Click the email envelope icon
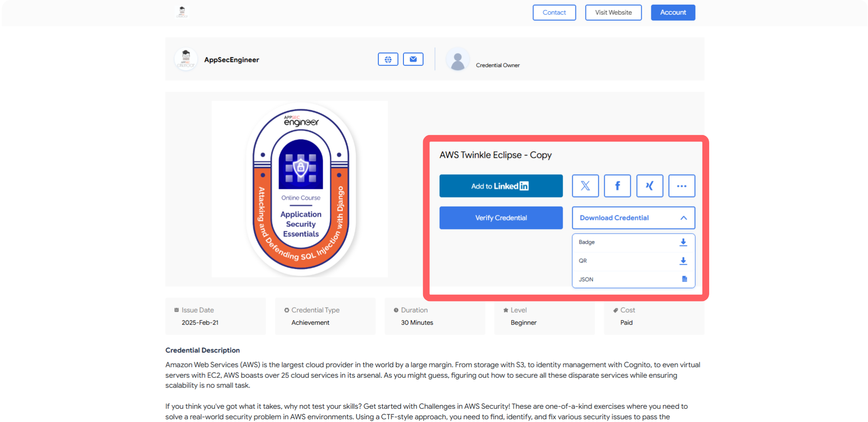Image resolution: width=868 pixels, height=422 pixels. click(413, 59)
